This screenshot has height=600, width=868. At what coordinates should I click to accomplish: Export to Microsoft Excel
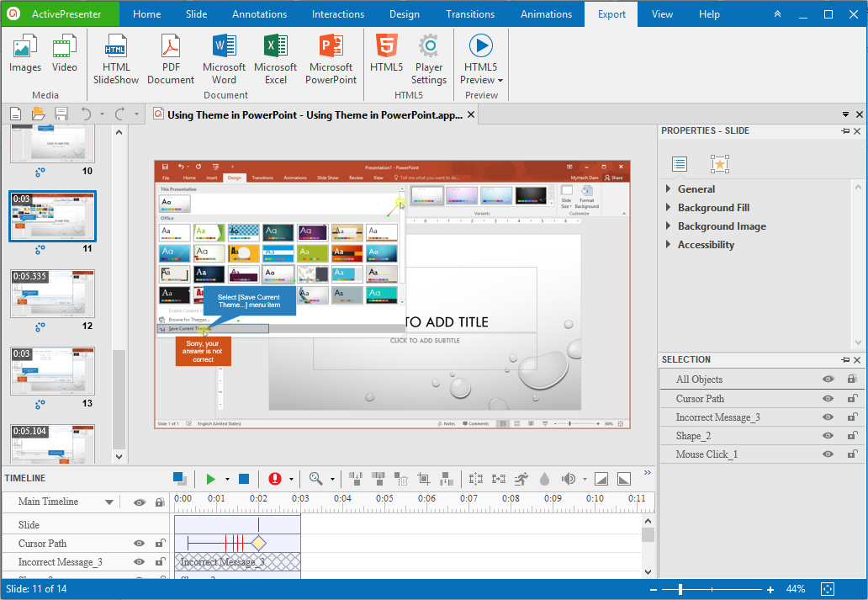(276, 59)
